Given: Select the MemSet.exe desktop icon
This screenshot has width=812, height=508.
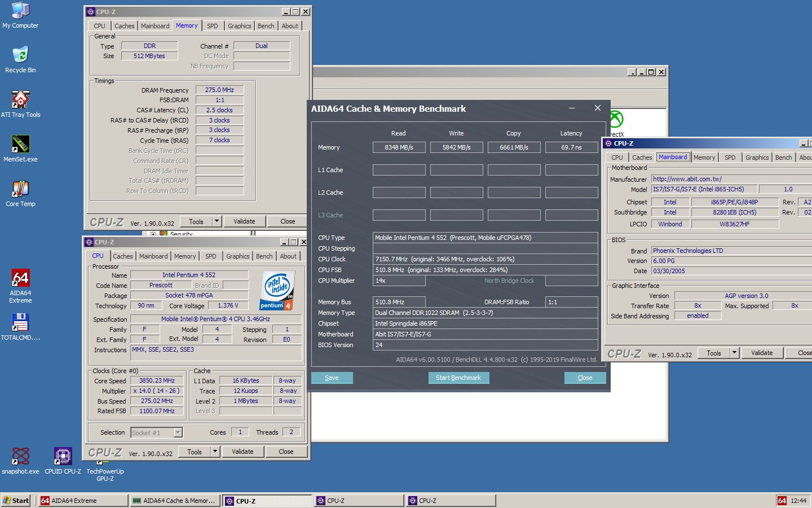Looking at the screenshot, I should 20,144.
